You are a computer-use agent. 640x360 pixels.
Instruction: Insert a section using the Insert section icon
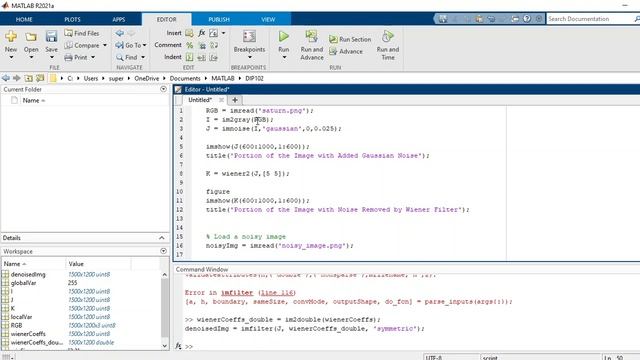point(189,33)
